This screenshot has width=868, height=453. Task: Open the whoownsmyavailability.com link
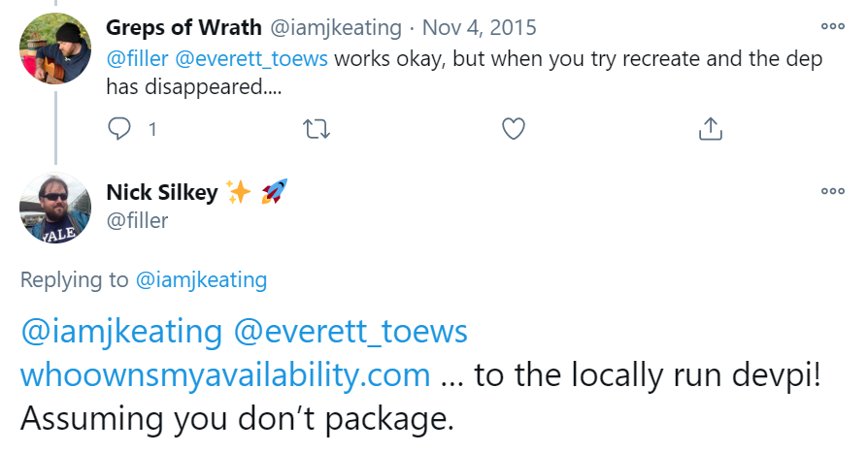(225, 374)
